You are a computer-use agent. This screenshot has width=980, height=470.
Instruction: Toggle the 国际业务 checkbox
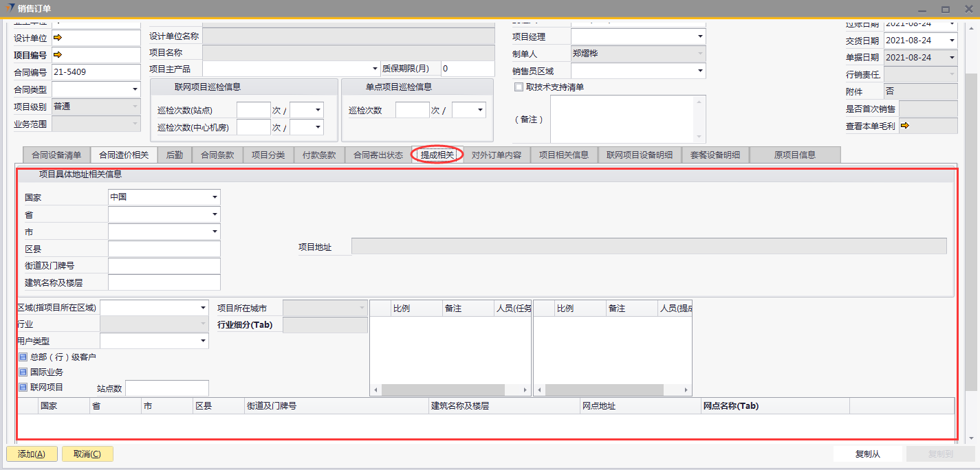coord(23,372)
